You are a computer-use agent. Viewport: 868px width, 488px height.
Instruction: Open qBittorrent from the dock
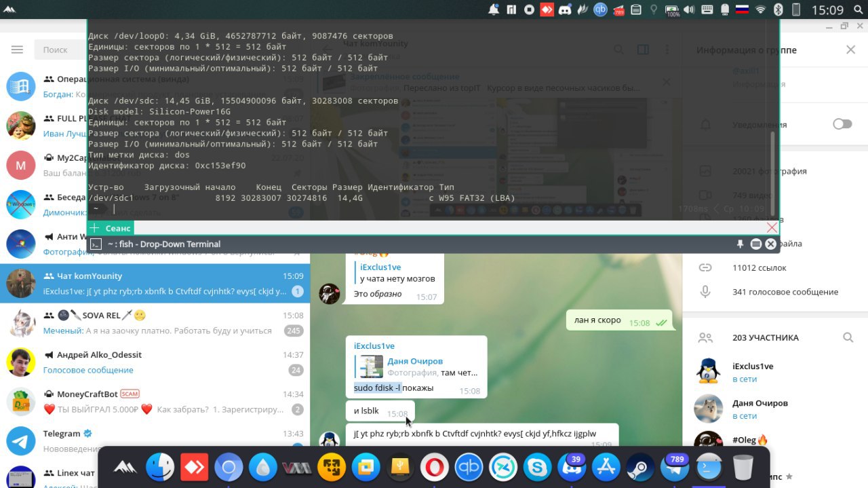[x=469, y=467]
